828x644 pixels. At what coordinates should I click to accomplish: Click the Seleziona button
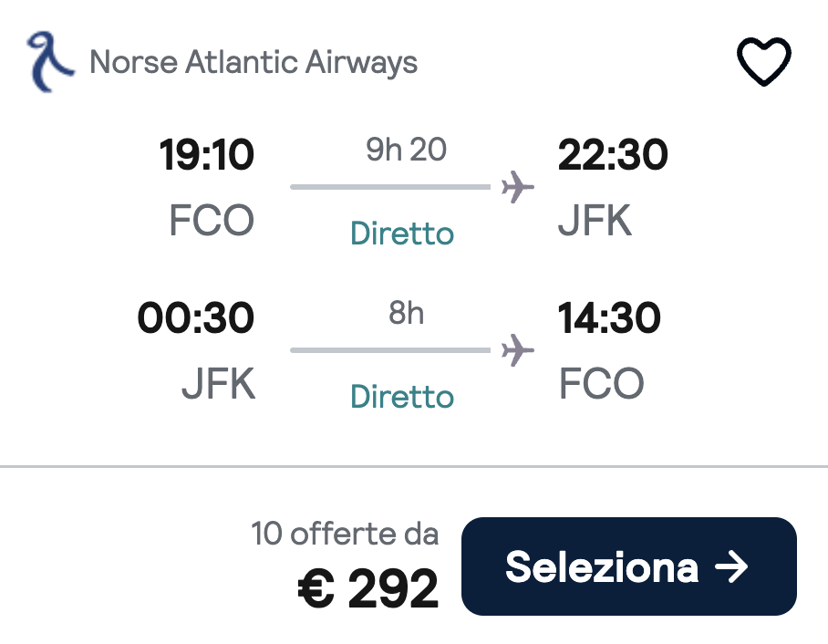629,566
